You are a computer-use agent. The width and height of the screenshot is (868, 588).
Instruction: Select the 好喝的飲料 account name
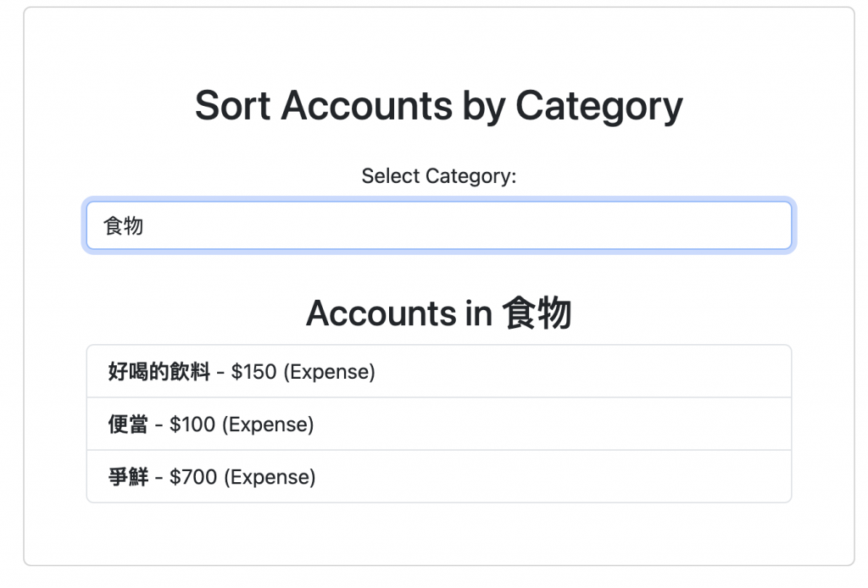159,372
